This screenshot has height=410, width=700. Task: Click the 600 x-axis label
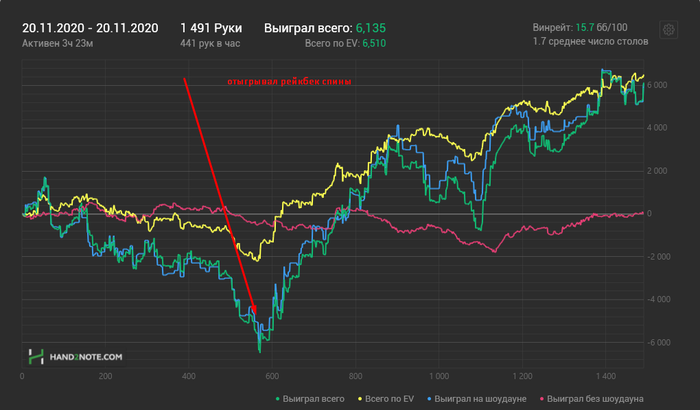tap(272, 377)
